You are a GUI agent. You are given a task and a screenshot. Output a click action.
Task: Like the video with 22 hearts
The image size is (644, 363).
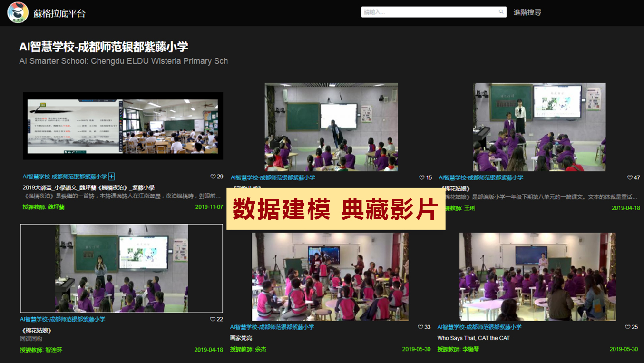213,319
